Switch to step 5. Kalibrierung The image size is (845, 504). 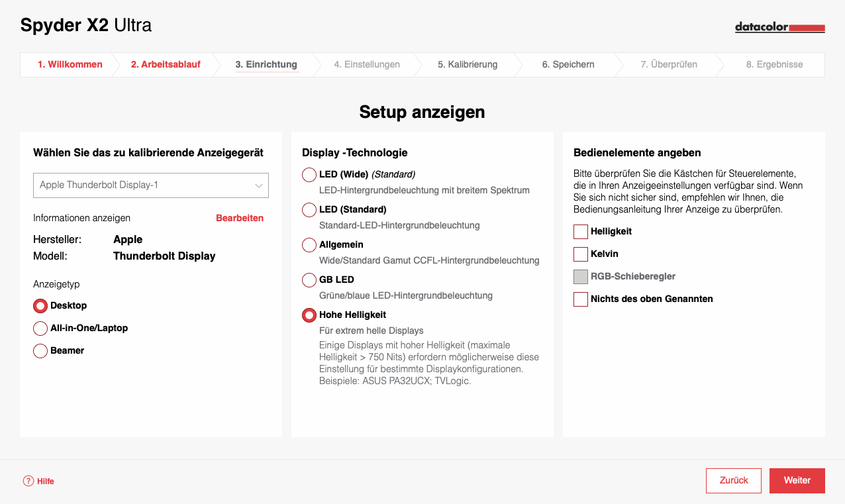[x=468, y=65]
